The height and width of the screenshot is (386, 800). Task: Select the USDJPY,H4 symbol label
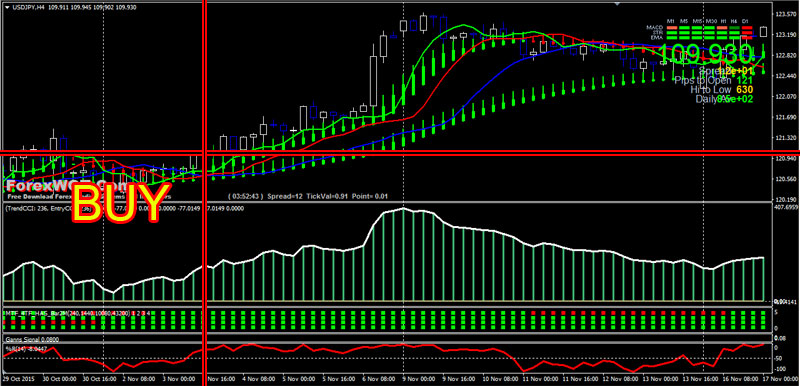[29, 7]
